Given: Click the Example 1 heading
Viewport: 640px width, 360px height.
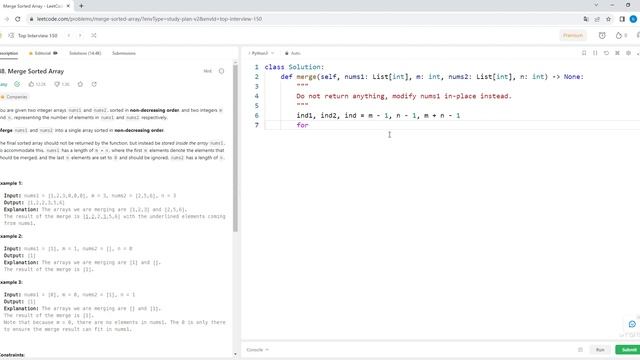Looking at the screenshot, I should click(11, 183).
